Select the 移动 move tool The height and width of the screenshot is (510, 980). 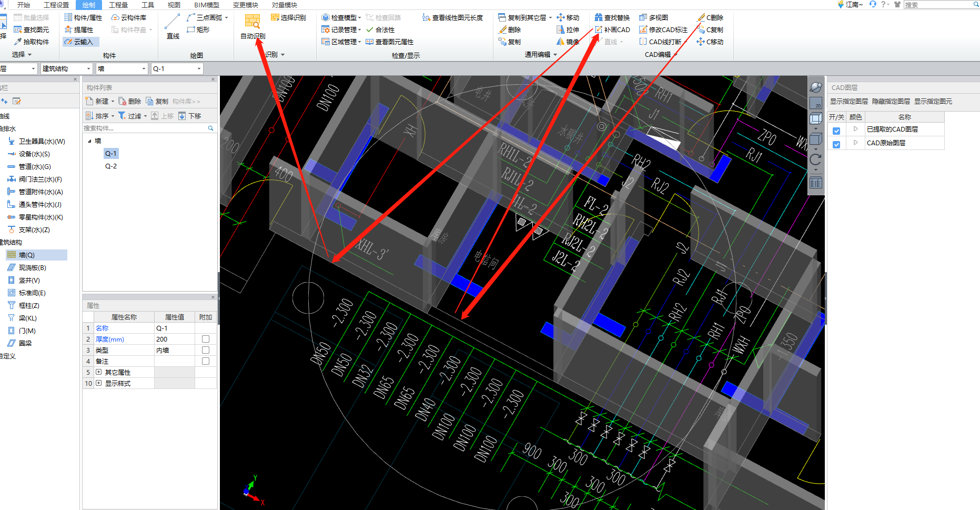point(568,17)
